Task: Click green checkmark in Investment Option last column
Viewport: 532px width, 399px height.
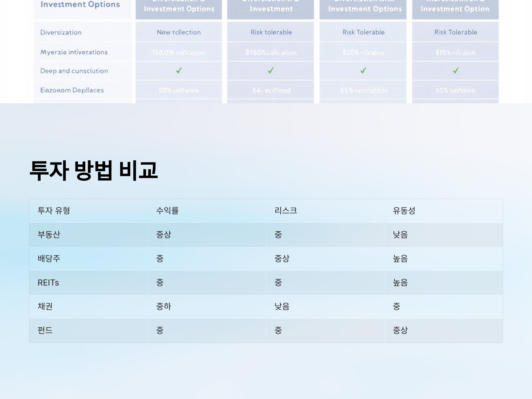Action: pos(456,70)
